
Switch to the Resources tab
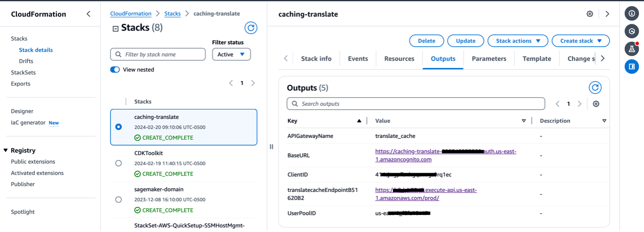(399, 59)
